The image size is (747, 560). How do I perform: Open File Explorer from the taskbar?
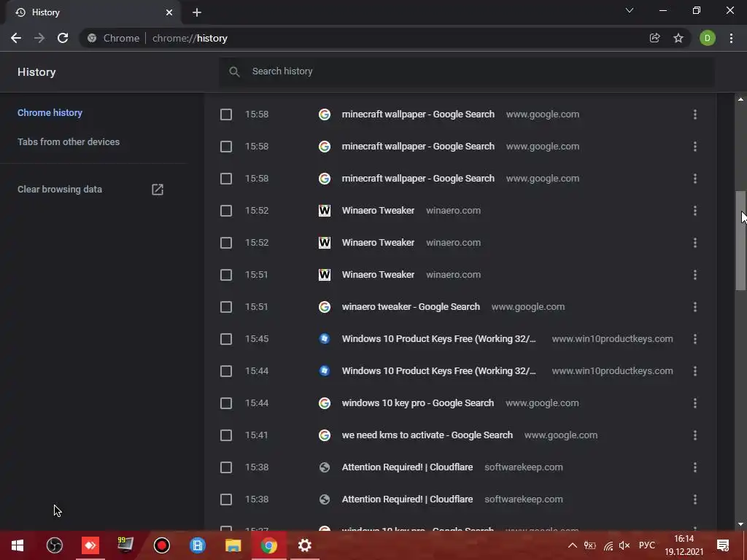pyautogui.click(x=233, y=545)
